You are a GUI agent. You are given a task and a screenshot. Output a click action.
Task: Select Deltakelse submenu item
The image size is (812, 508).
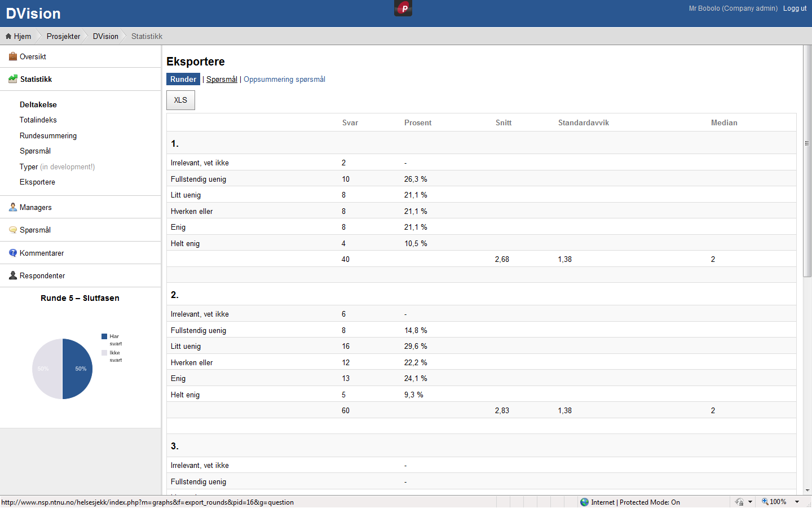[x=38, y=104]
